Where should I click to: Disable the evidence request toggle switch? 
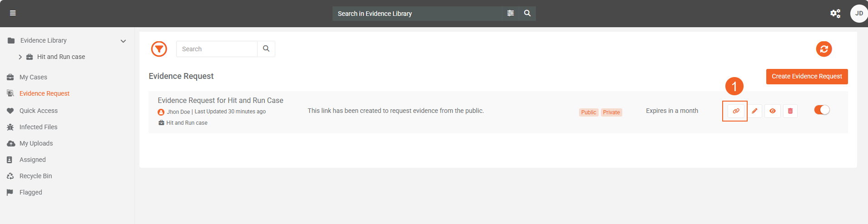pos(822,110)
